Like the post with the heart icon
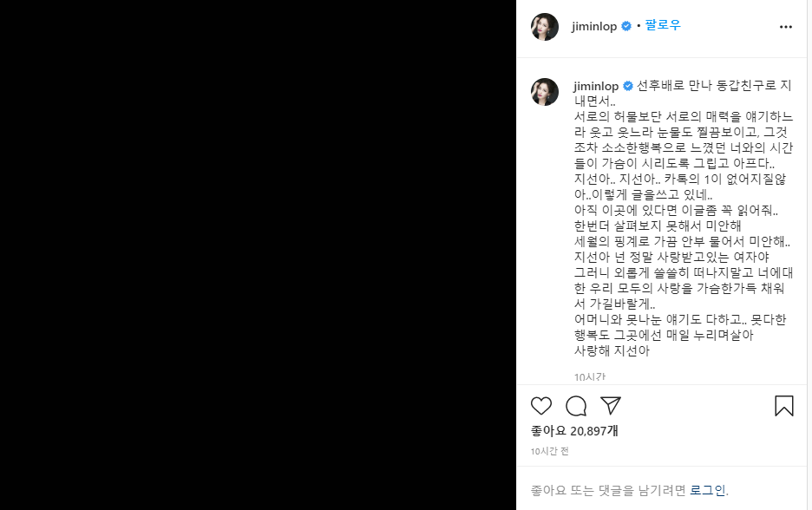The height and width of the screenshot is (510, 812). 541,406
